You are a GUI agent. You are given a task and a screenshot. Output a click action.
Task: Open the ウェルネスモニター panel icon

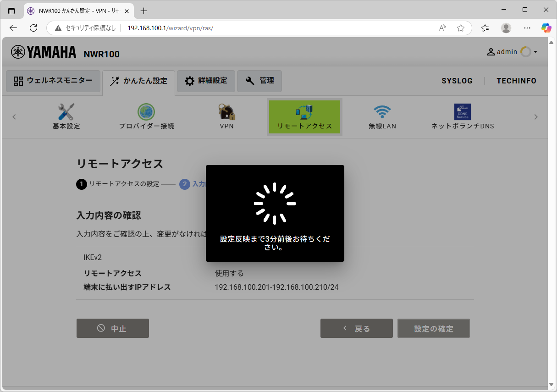(x=53, y=81)
